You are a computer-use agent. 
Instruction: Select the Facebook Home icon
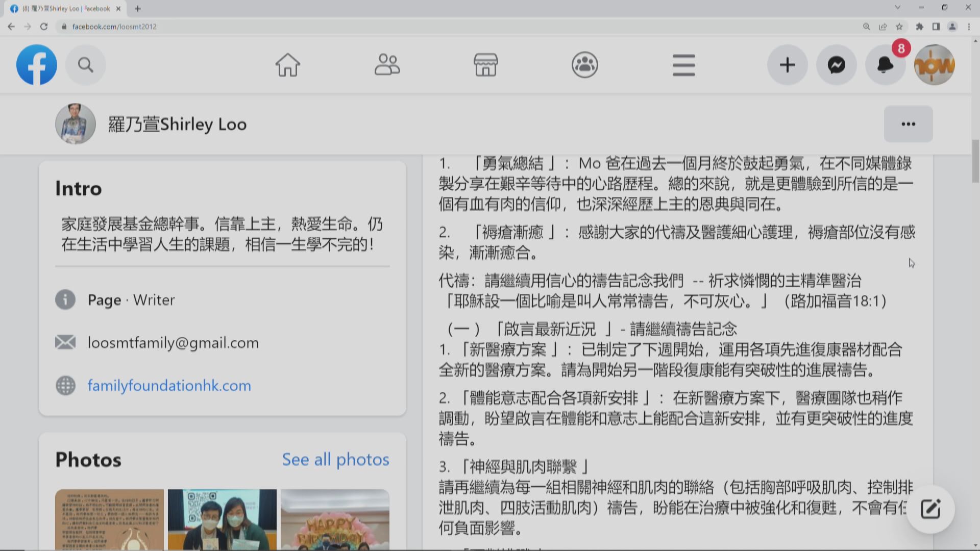click(x=288, y=65)
